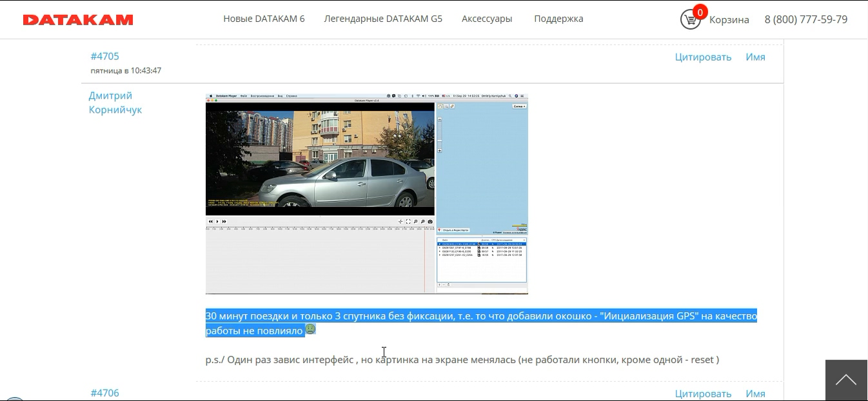Open the post permalink #4706
The image size is (868, 401).
(x=104, y=393)
